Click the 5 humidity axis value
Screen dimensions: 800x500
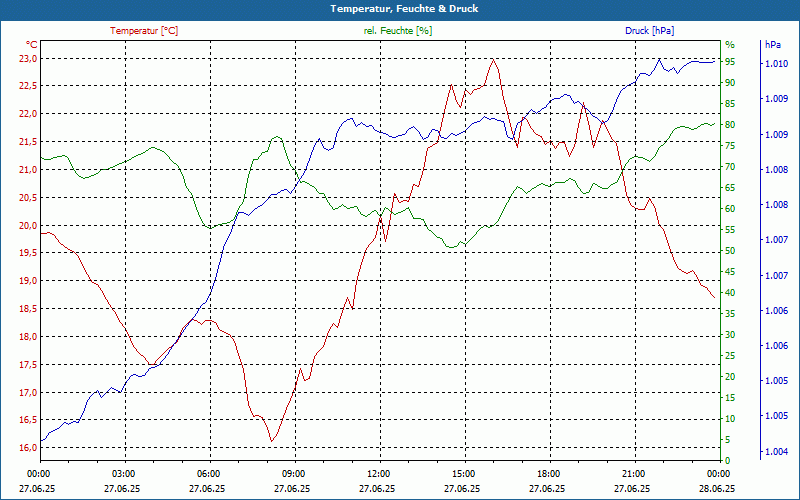(728, 440)
